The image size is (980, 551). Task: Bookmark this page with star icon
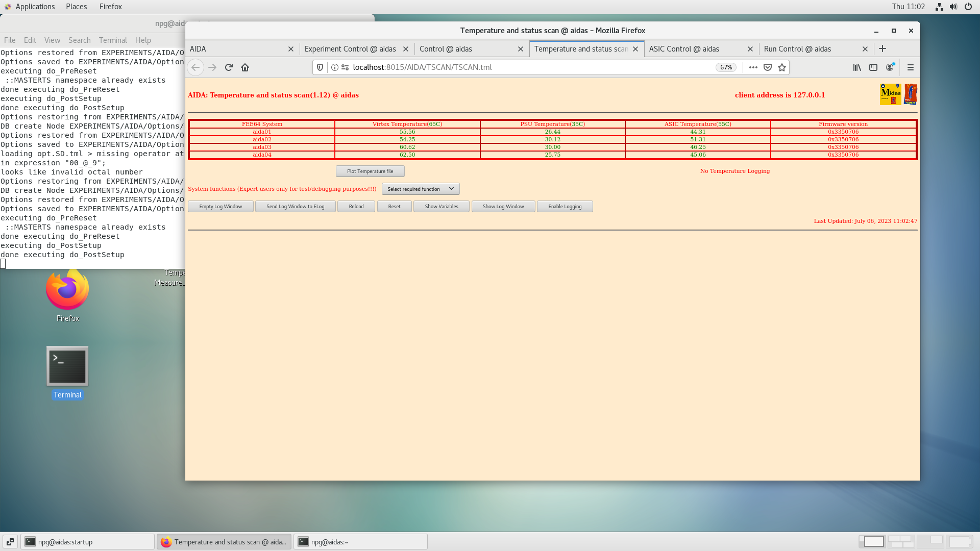782,67
